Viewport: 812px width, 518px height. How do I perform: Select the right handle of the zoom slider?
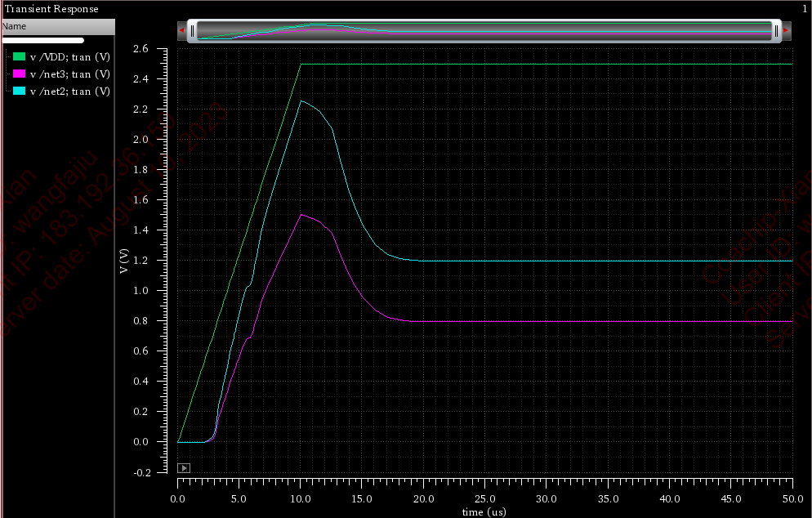pos(775,30)
